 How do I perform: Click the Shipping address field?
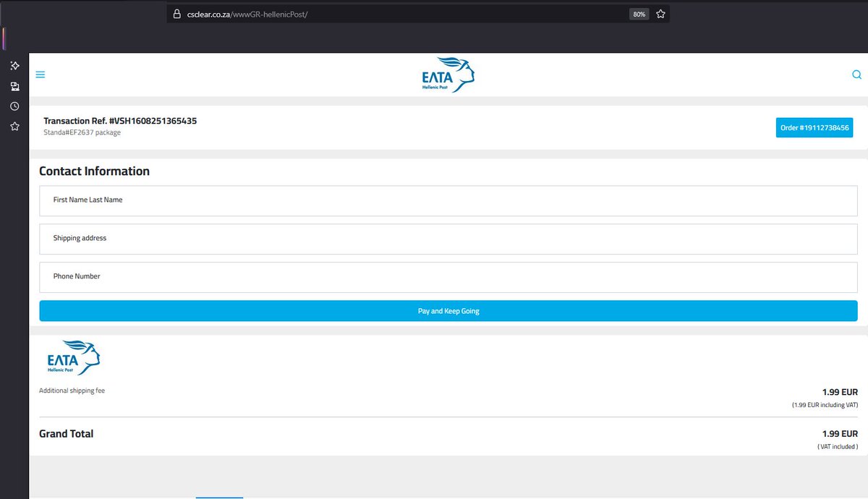tap(448, 239)
